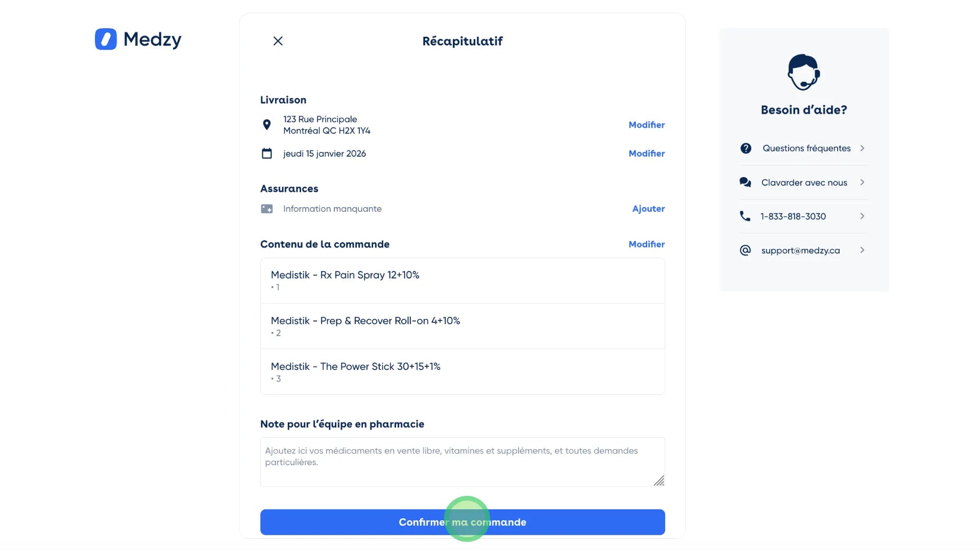This screenshot has height=551, width=980.
Task: Click the @ email icon
Action: (745, 250)
